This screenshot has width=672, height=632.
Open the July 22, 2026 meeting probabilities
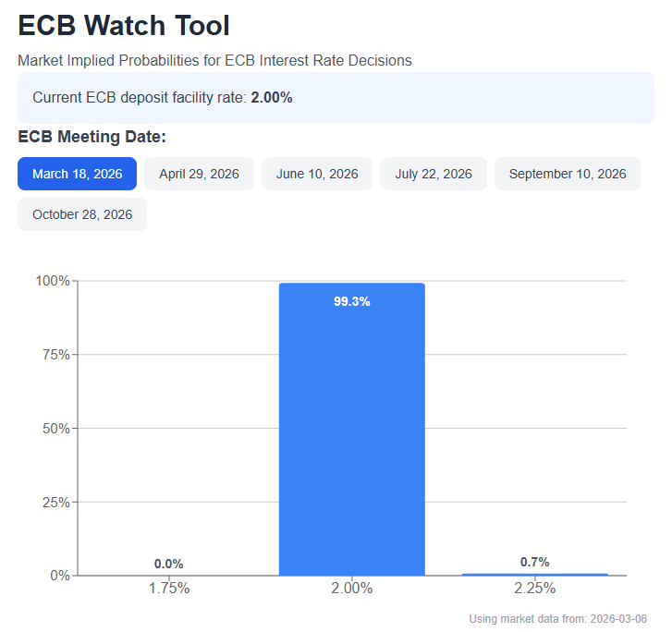(x=434, y=174)
